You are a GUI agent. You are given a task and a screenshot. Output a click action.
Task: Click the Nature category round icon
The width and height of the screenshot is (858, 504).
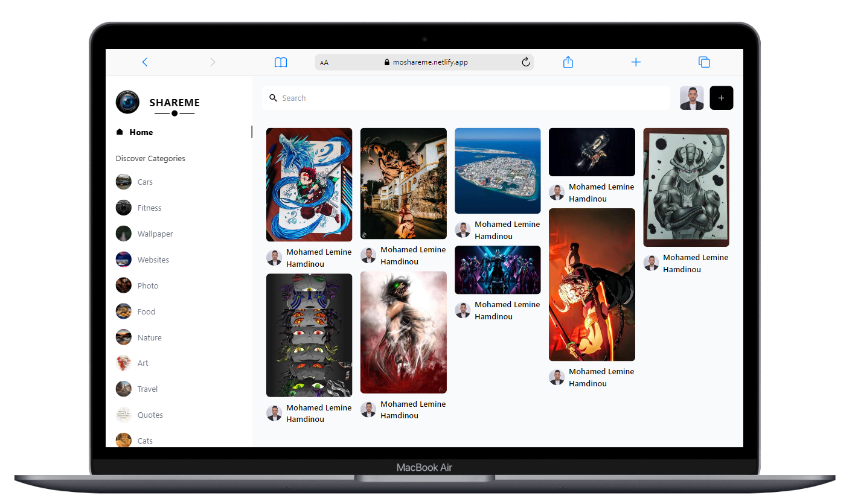pyautogui.click(x=124, y=337)
